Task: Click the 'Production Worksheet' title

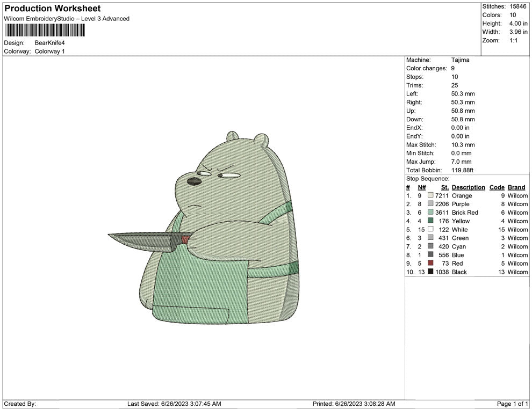Action: 53,9
